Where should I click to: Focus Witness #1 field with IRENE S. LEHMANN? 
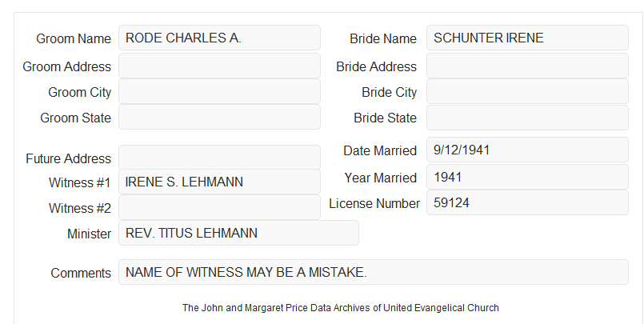(219, 182)
